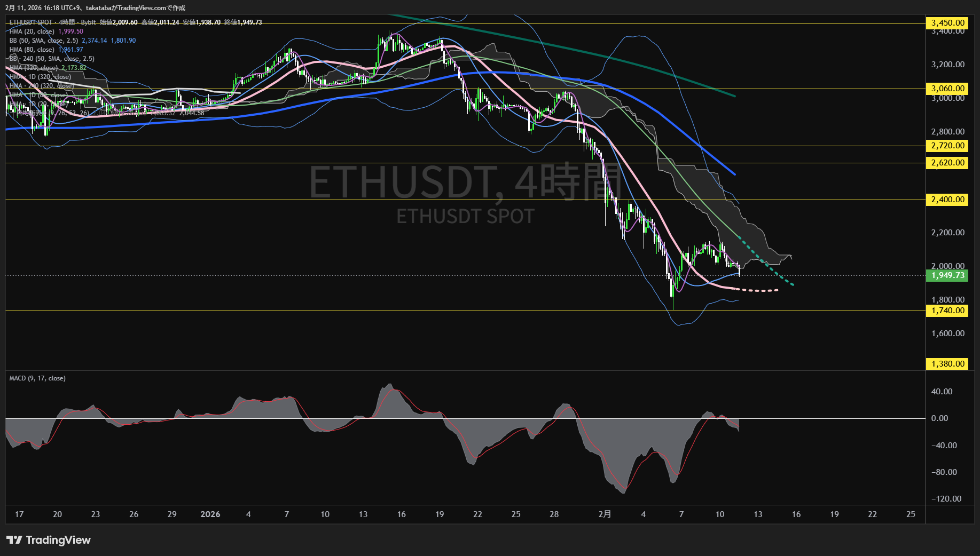Click the 2,720.00 price level label
Viewport: 980px width, 556px height.
947,146
